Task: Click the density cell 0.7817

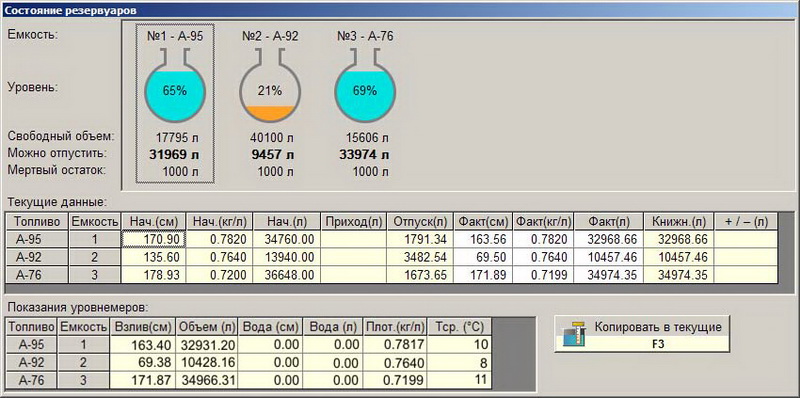Action: [395, 344]
